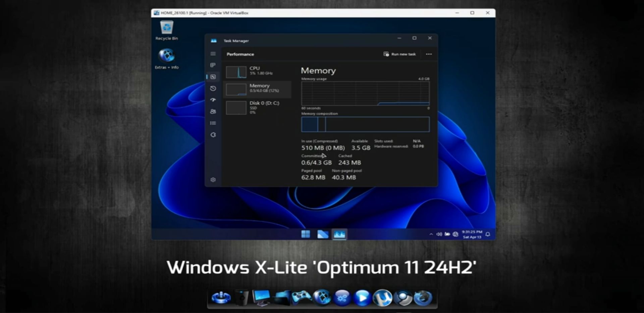Maximize the Task Manager window

pyautogui.click(x=414, y=38)
